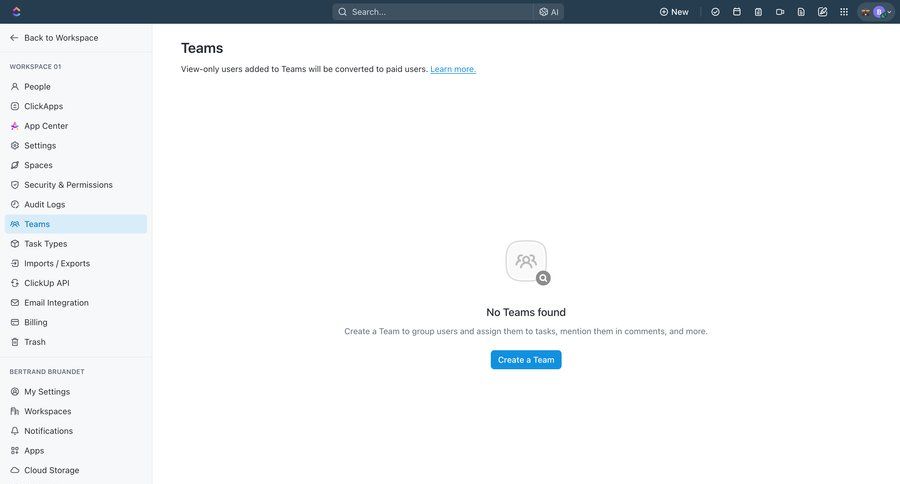Open Audit Logs
Viewport: 900px width, 484px height.
pos(76,204)
